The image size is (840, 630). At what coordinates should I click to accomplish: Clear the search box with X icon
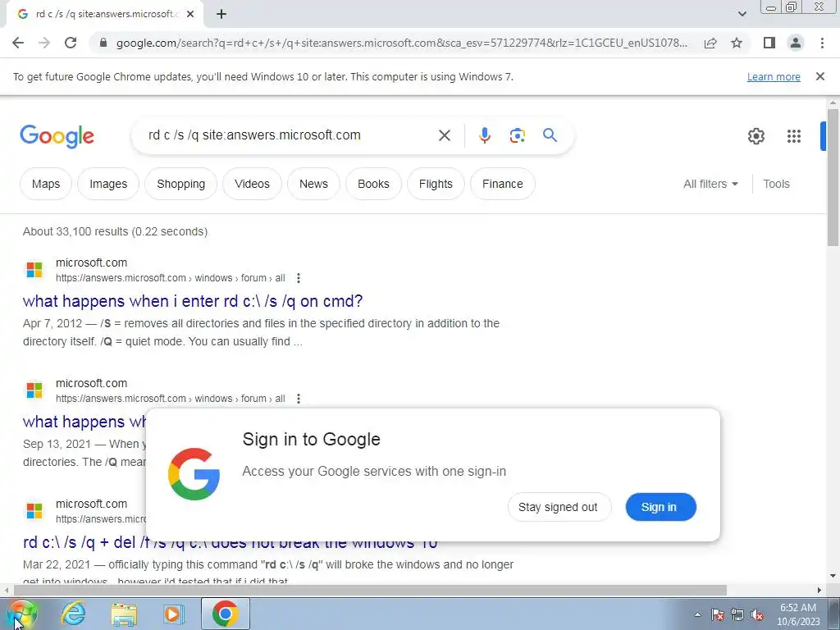pyautogui.click(x=444, y=135)
